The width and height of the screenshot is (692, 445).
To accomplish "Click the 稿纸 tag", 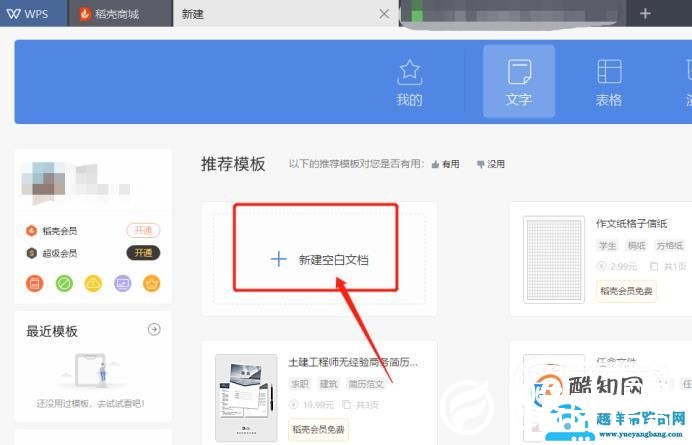I will click(636, 245).
